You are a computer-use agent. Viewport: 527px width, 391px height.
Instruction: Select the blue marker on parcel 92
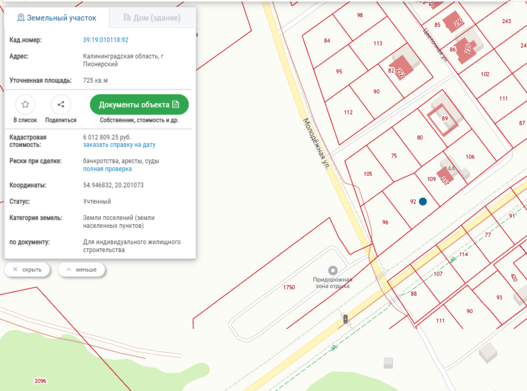[x=423, y=201]
